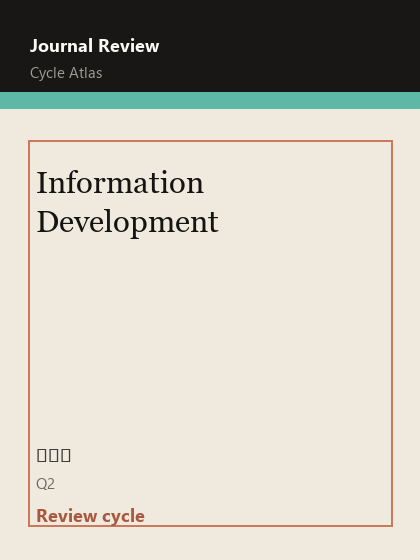Select the Review cycle heading

tap(90, 516)
